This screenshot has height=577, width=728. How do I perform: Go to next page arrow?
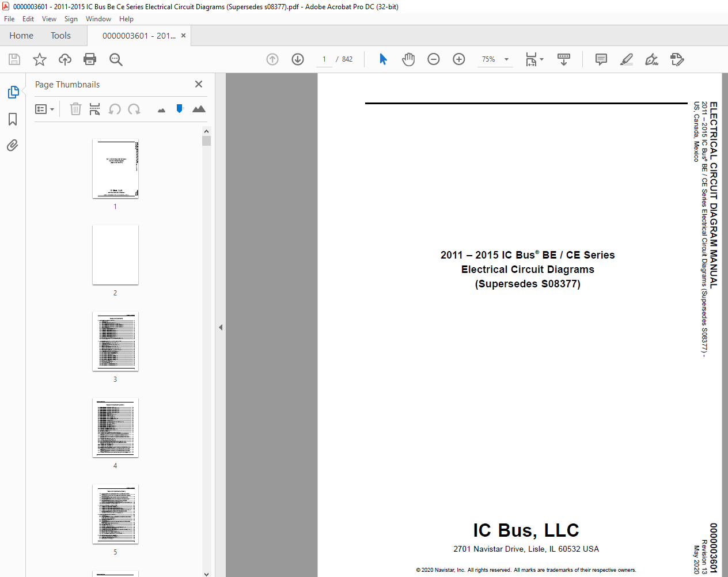298,59
